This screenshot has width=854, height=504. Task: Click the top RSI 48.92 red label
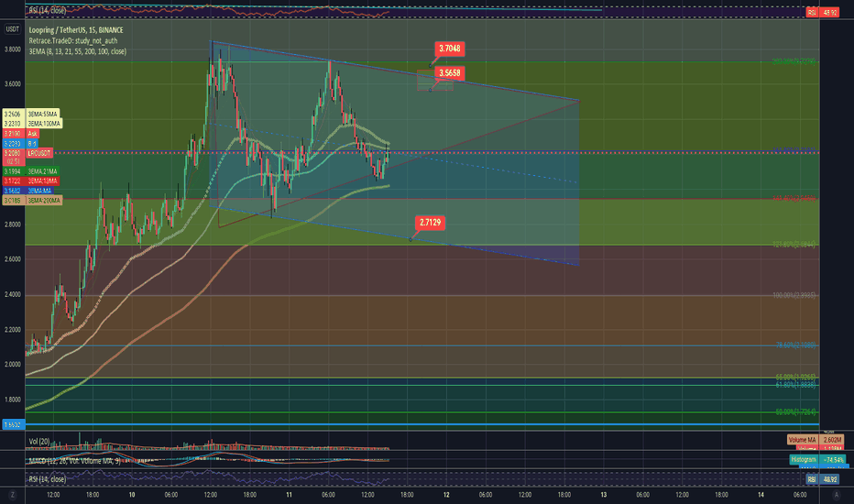pyautogui.click(x=822, y=13)
